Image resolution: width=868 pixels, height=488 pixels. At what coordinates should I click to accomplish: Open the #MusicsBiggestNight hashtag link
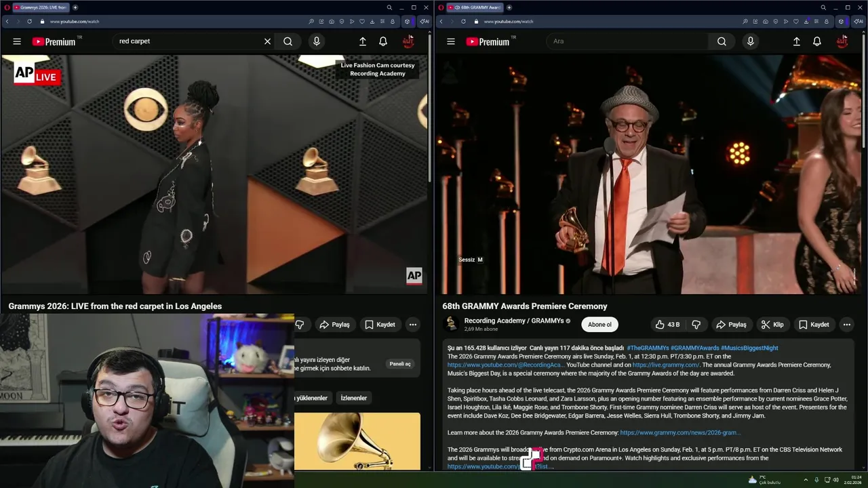[x=749, y=348]
